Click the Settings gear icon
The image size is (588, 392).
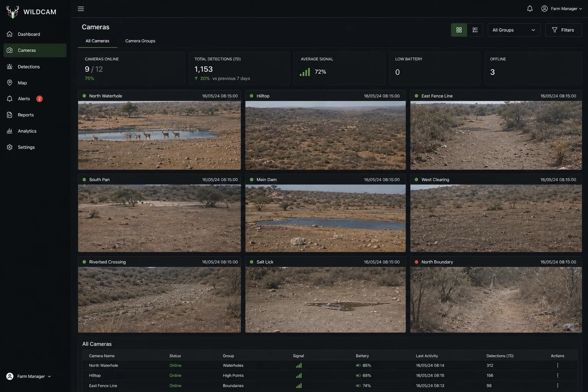[x=10, y=147]
